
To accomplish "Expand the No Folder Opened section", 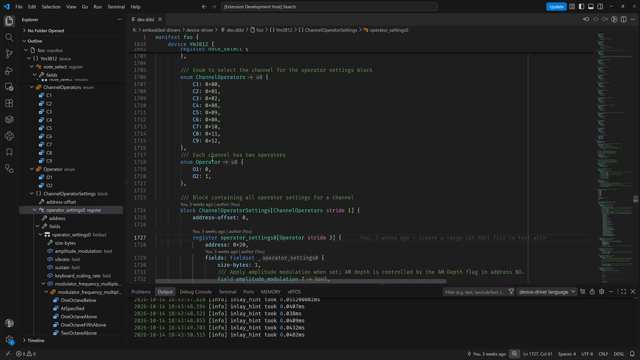I will pos(24,31).
